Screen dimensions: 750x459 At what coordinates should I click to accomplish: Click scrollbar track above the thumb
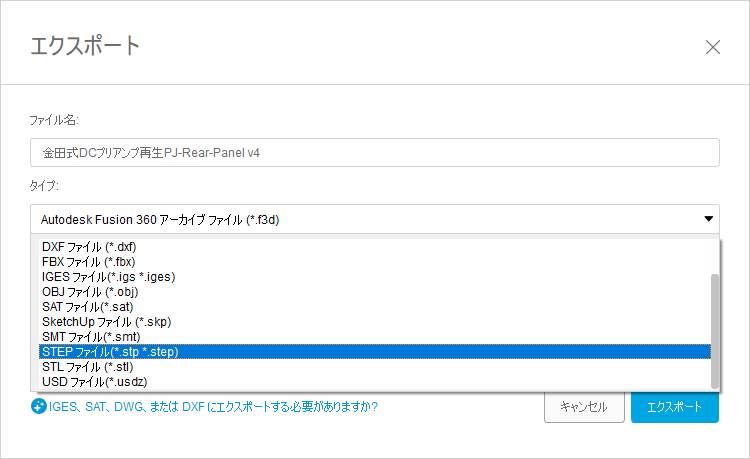point(714,256)
